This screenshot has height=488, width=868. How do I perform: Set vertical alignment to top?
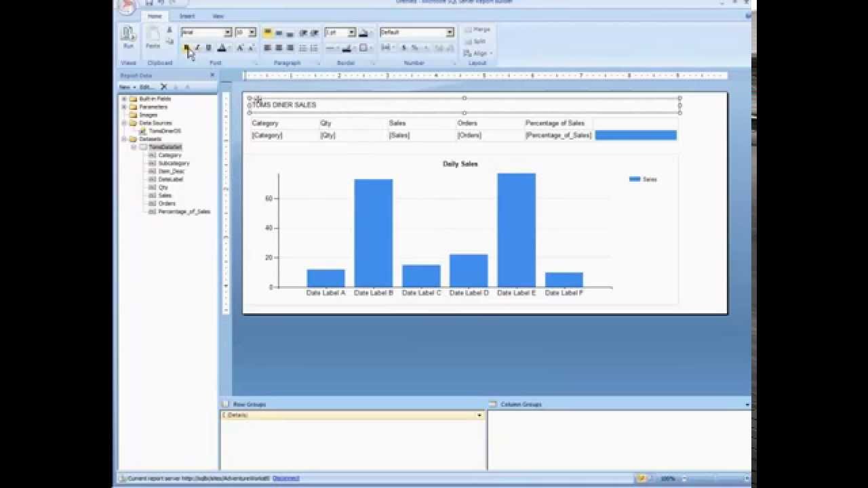point(267,33)
